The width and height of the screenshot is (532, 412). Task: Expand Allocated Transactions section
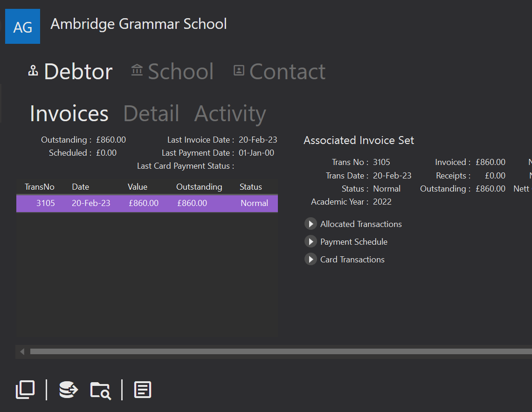click(x=311, y=224)
